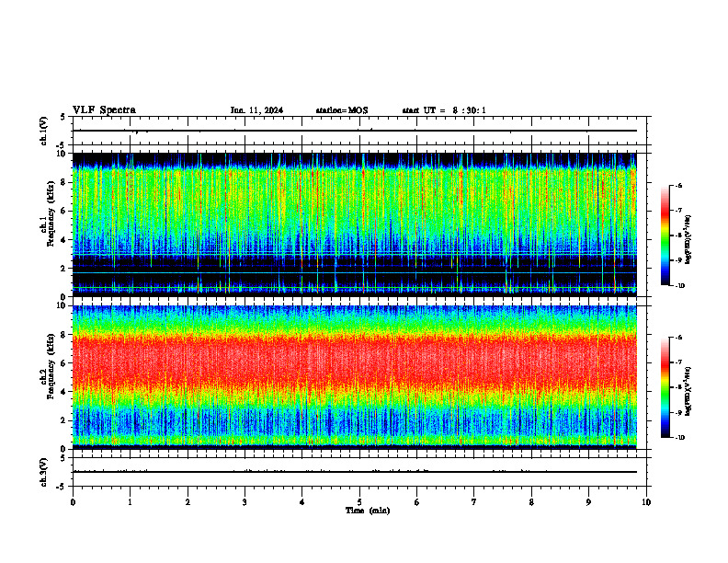Select the "start UT = 8 :30: 1" label
The height and width of the screenshot is (563, 728).
click(x=444, y=110)
